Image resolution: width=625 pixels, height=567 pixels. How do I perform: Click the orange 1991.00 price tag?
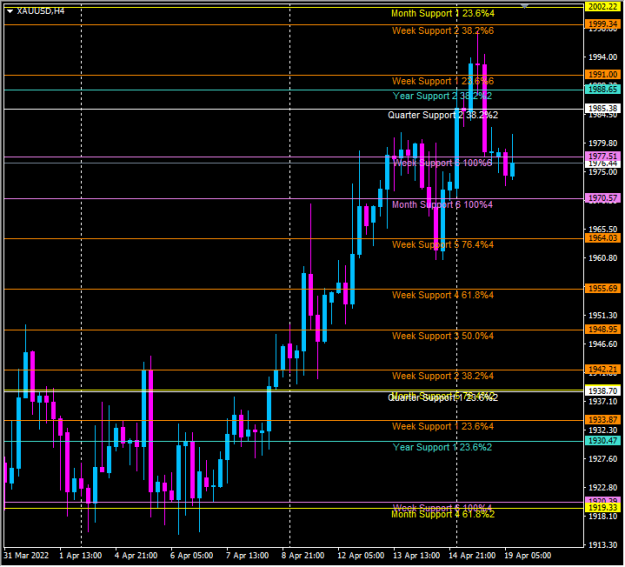coord(603,75)
